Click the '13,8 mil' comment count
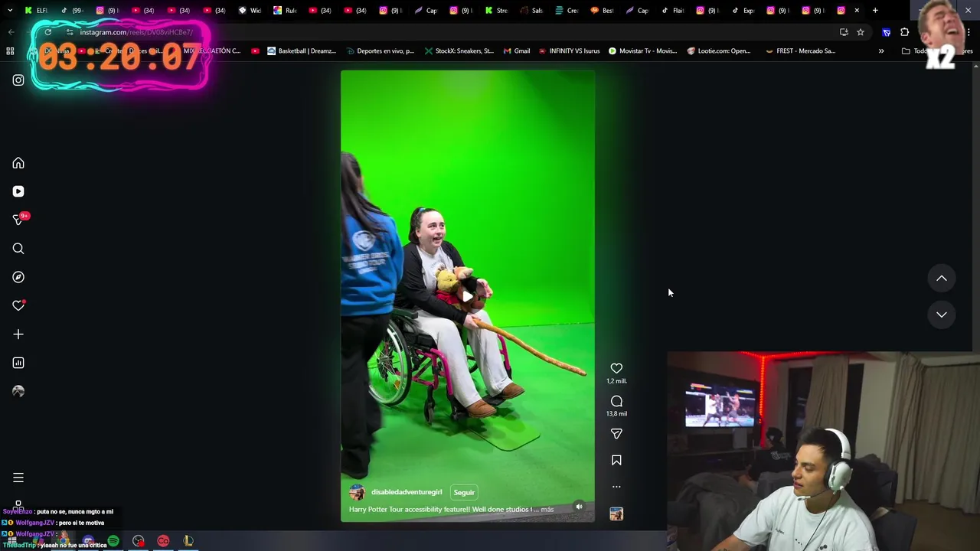 click(x=616, y=413)
